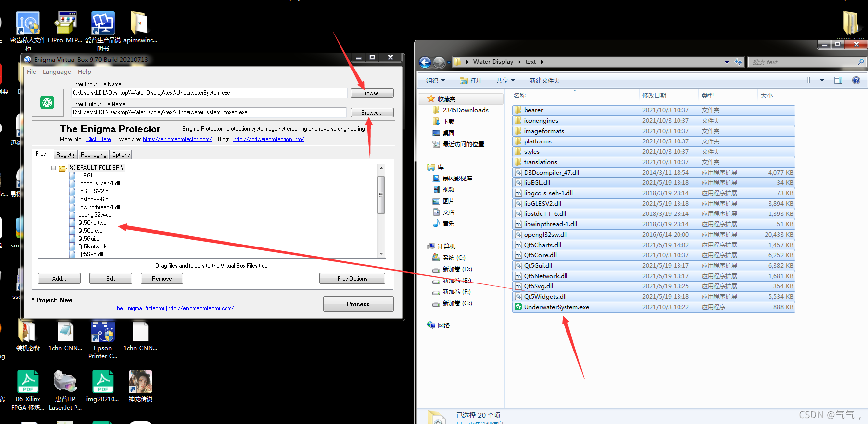The height and width of the screenshot is (424, 868).
Task: Select libEGL.dll in the Virtual Box tree
Action: pos(89,176)
